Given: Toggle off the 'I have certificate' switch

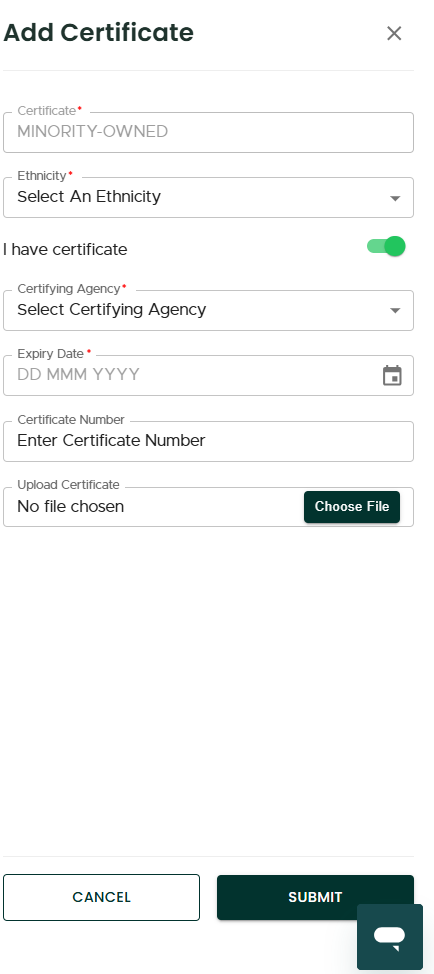Looking at the screenshot, I should pos(386,247).
